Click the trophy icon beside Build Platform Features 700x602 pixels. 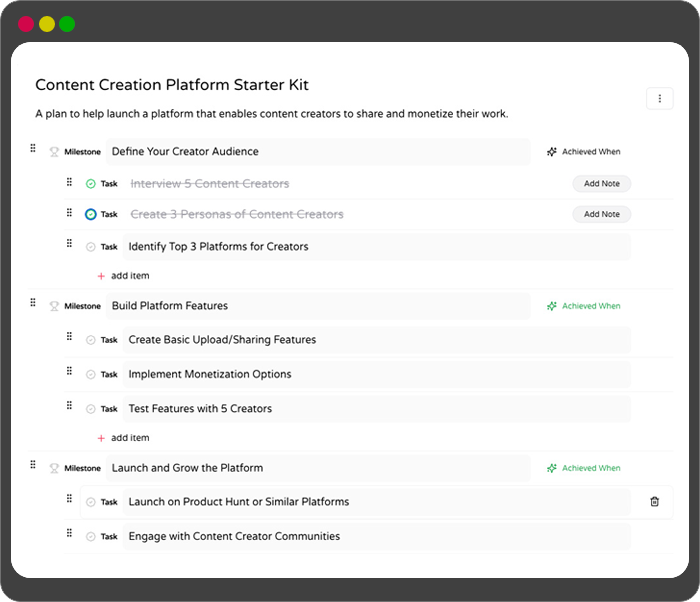coord(54,307)
